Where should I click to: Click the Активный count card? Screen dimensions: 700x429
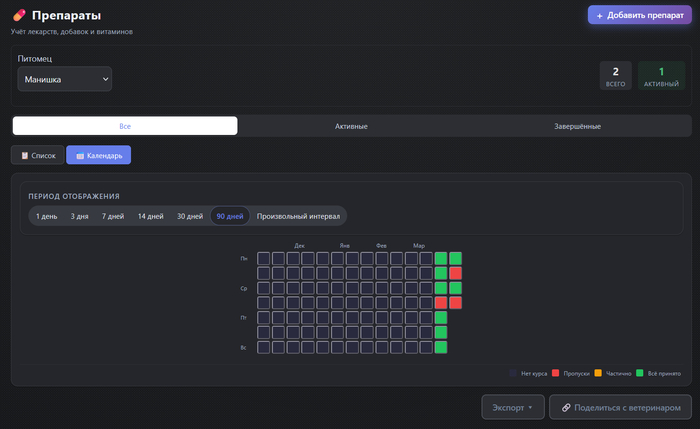pyautogui.click(x=661, y=76)
